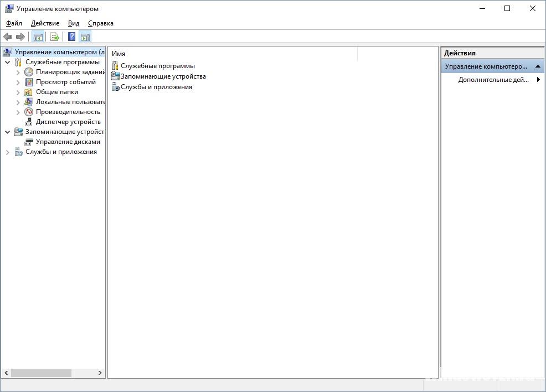546x392 pixels.
Task: Open the Дополнительные действия submenu arrow
Action: (x=538, y=79)
